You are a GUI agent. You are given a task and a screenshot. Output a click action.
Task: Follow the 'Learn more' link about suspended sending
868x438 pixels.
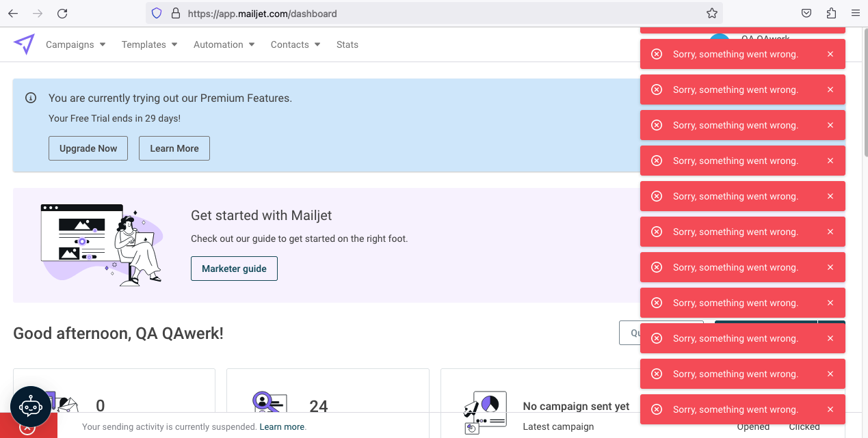[x=282, y=427]
